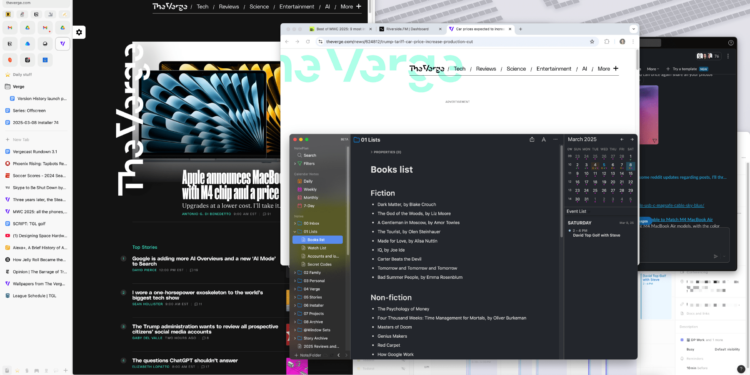750x375 pixels.
Task: Expand the 04 Verge folder in NotePlan
Action: pos(295,289)
